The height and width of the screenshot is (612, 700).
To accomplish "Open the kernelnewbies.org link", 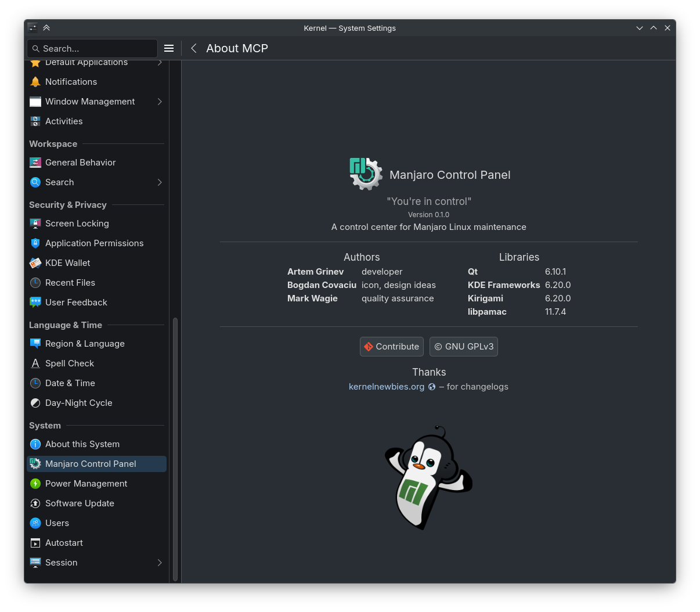I will coord(387,387).
